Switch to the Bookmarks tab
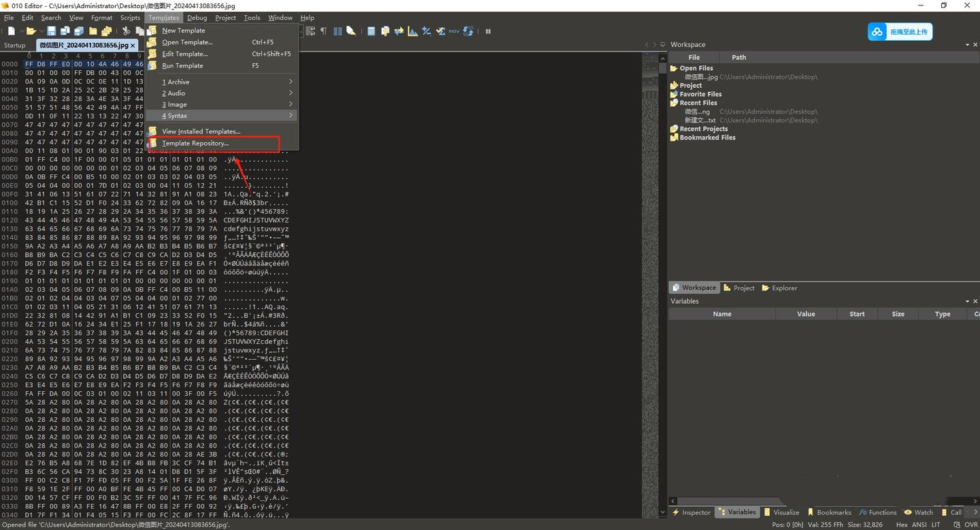The height and width of the screenshot is (530, 980). tap(829, 512)
